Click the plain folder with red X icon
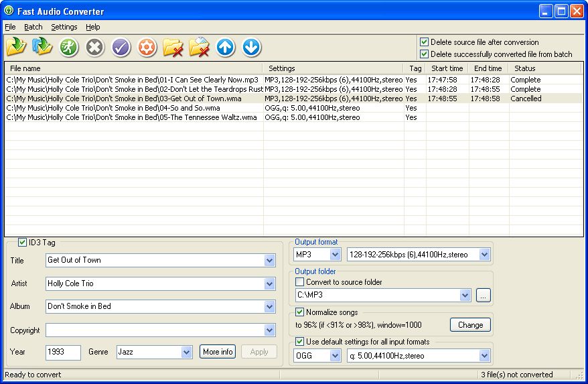588x384 pixels. tap(173, 48)
